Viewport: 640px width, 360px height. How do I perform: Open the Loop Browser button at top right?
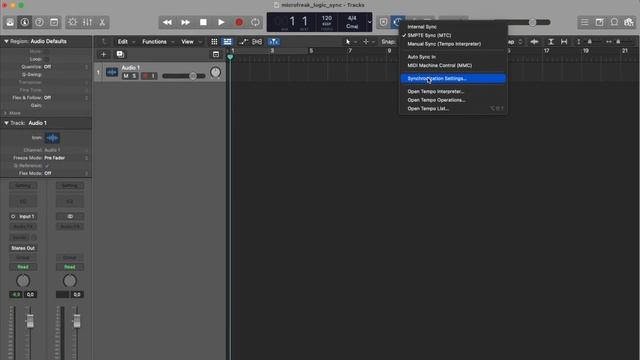pyautogui.click(x=614, y=22)
